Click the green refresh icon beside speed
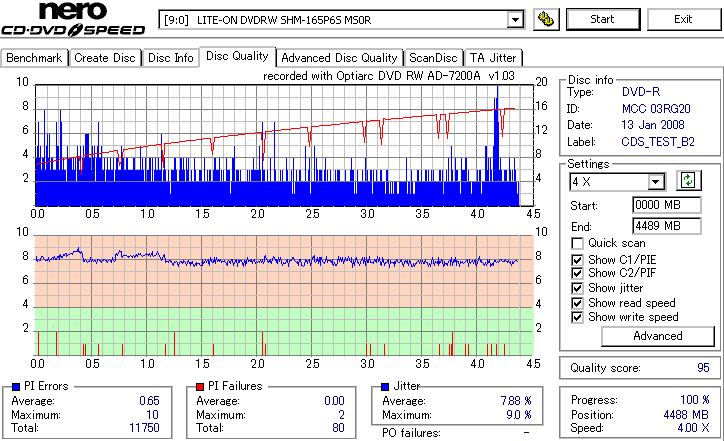The height and width of the screenshot is (441, 724). point(688,181)
